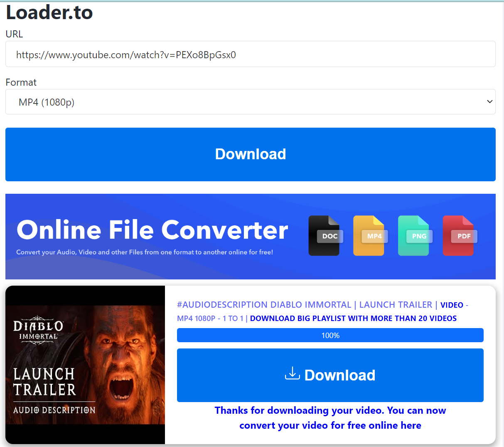Screen dimensions: 504x447
Task: Click the MP4 file icon in banner
Action: point(370,235)
